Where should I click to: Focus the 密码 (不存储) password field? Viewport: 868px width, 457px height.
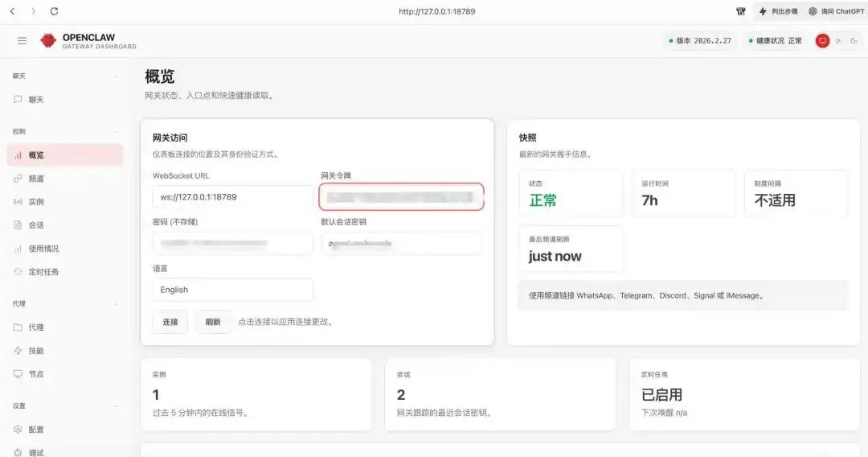(232, 243)
